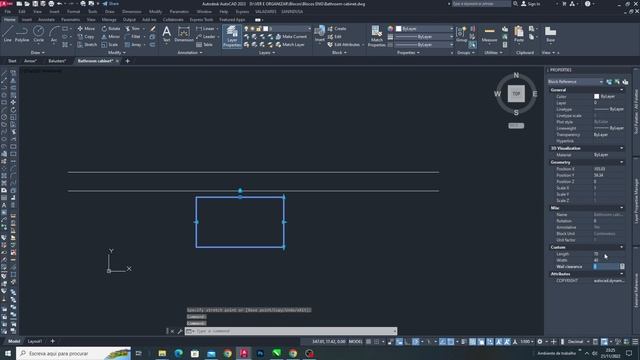This screenshot has height=360, width=640.
Task: Click the Wall clearance value field
Action: (x=606, y=267)
